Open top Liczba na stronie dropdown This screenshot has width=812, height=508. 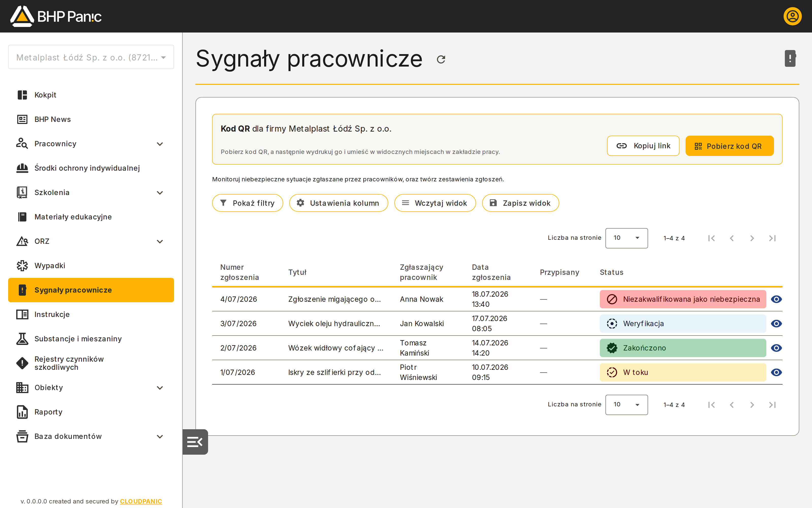point(627,238)
